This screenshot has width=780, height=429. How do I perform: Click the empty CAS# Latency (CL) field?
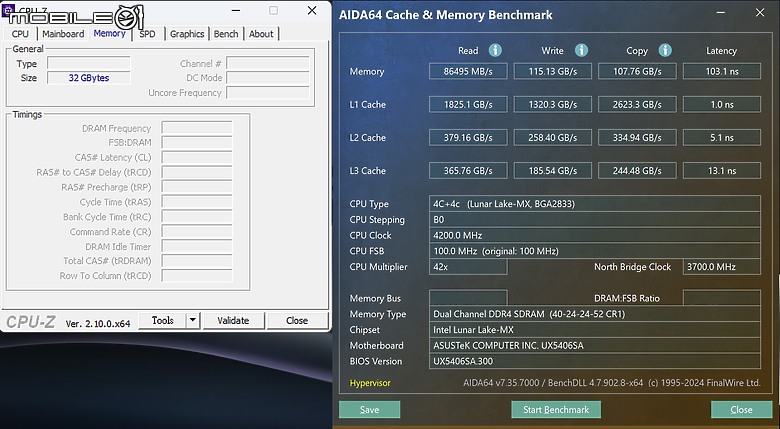[197, 157]
